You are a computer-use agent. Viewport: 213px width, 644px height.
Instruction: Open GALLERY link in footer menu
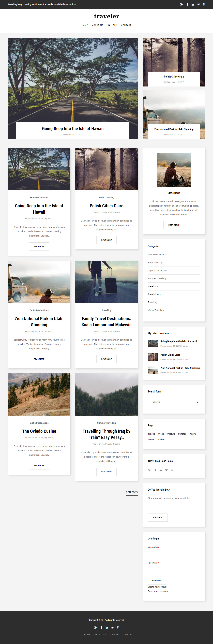pyautogui.click(x=115, y=635)
